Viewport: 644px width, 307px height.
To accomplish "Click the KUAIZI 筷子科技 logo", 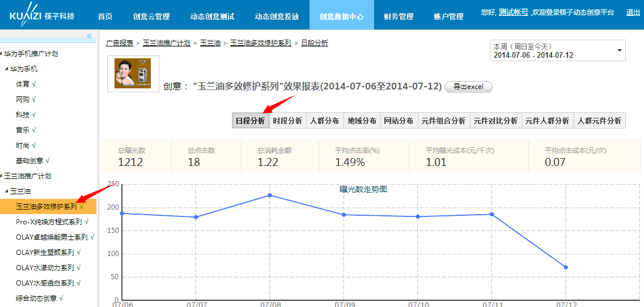I will point(42,16).
